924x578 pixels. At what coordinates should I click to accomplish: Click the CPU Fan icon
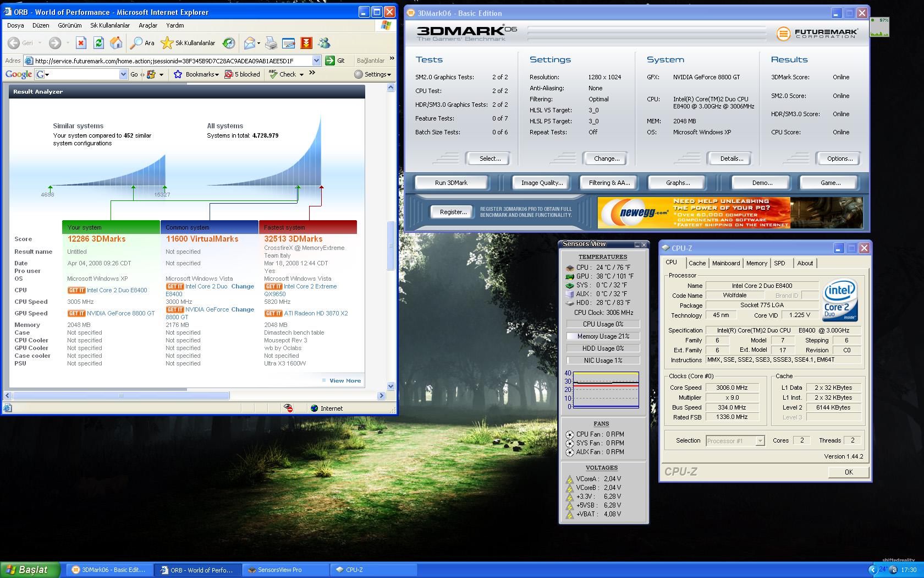point(570,434)
